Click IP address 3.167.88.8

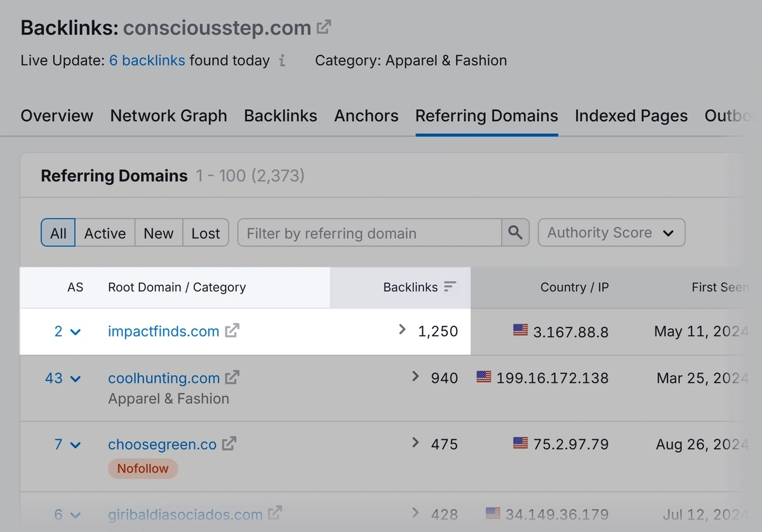[x=571, y=331]
